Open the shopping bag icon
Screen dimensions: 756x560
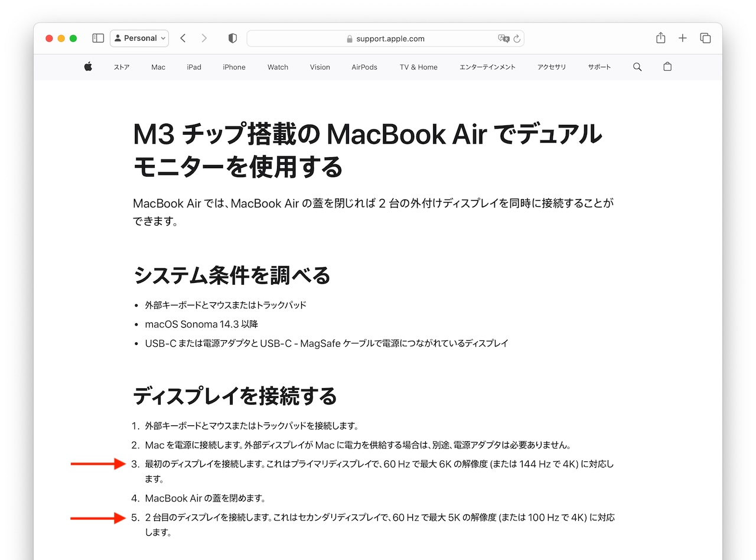pos(667,67)
